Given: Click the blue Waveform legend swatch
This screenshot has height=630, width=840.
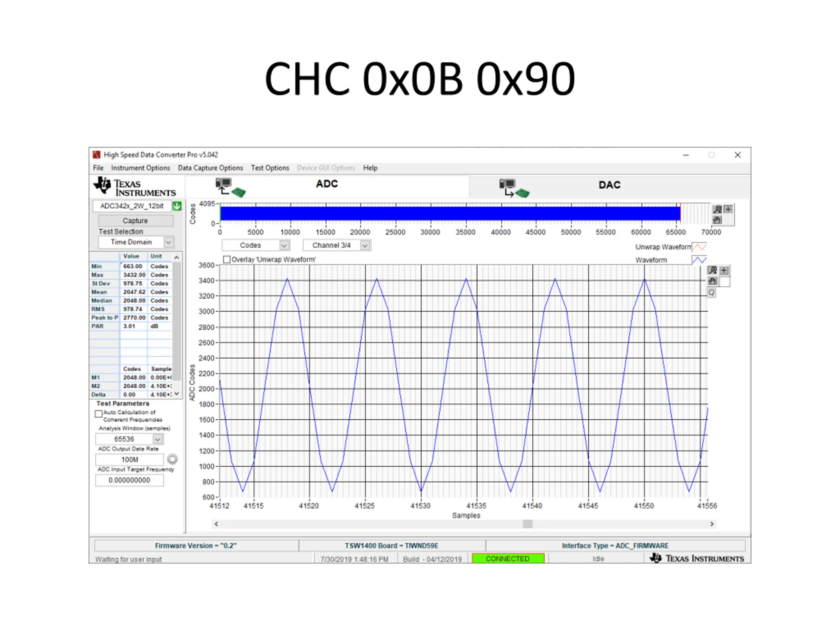Looking at the screenshot, I should point(699,260).
